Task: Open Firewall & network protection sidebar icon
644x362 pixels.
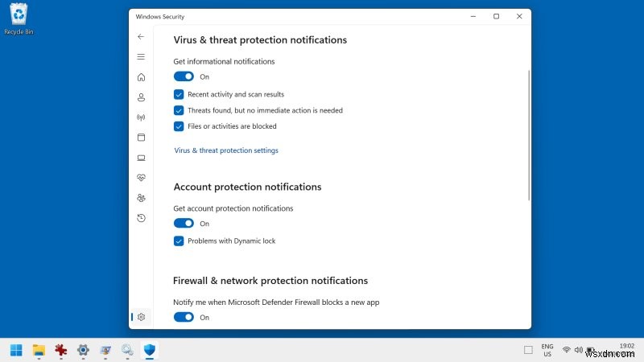Action: pos(142,117)
